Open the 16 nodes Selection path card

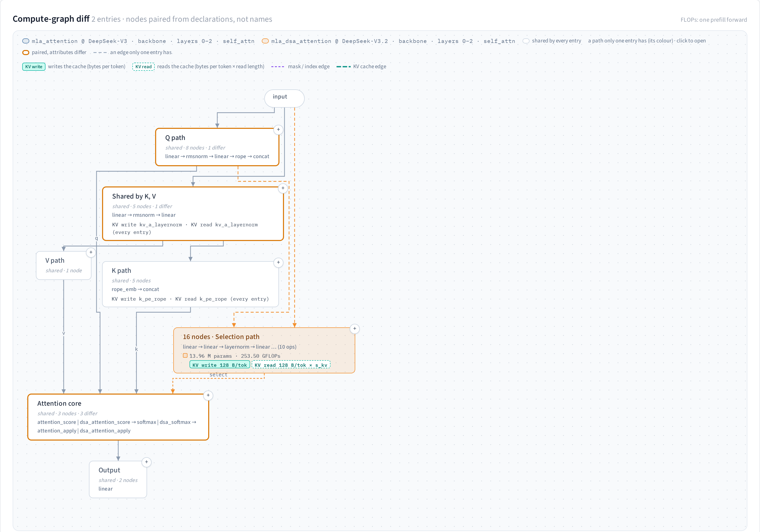264,350
